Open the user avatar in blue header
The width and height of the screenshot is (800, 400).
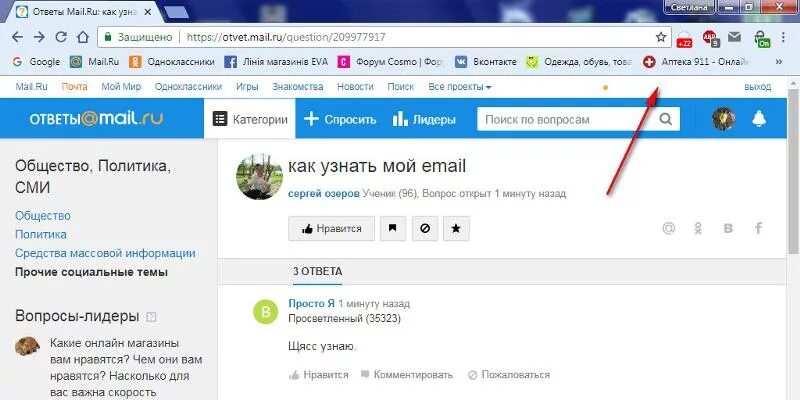[723, 119]
